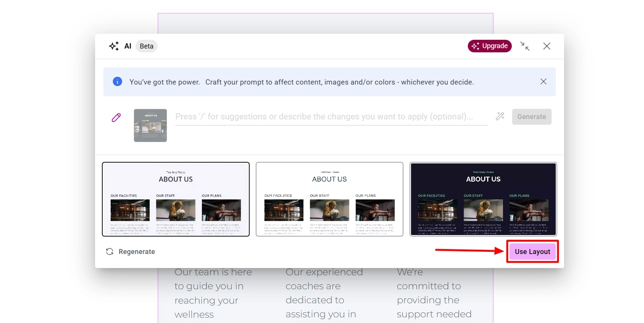Click the magic wand enhance prompt icon
644x323 pixels.
500,116
